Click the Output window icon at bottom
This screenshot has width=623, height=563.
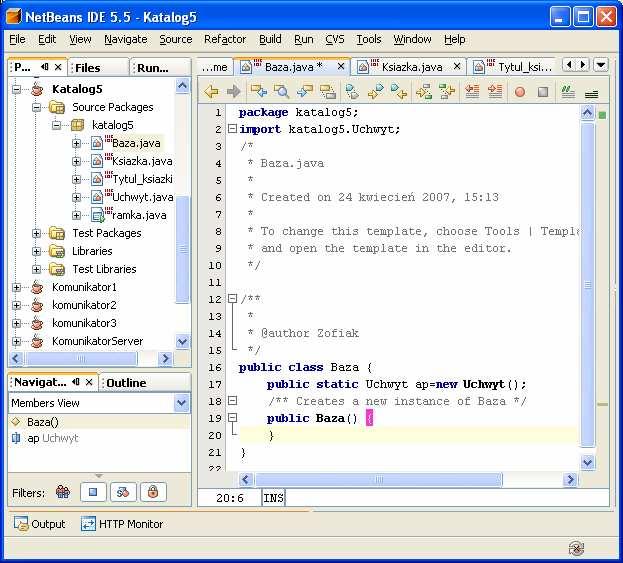tap(21, 524)
